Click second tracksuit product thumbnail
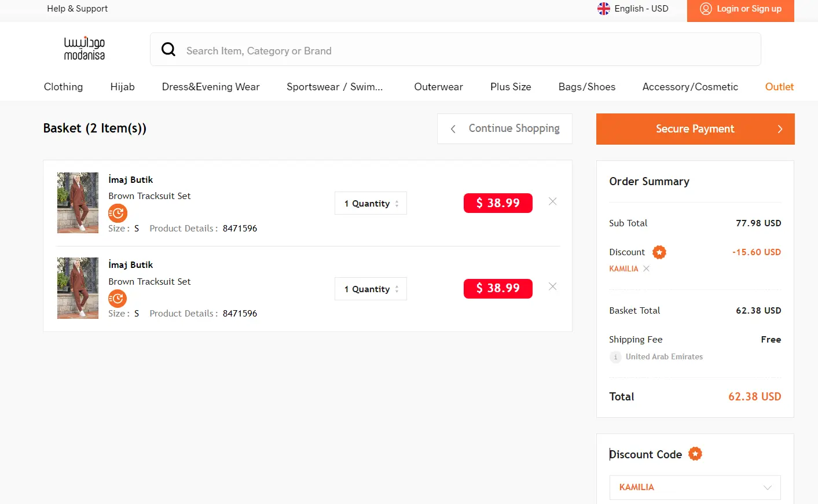Viewport: 818px width, 504px height. click(x=78, y=288)
